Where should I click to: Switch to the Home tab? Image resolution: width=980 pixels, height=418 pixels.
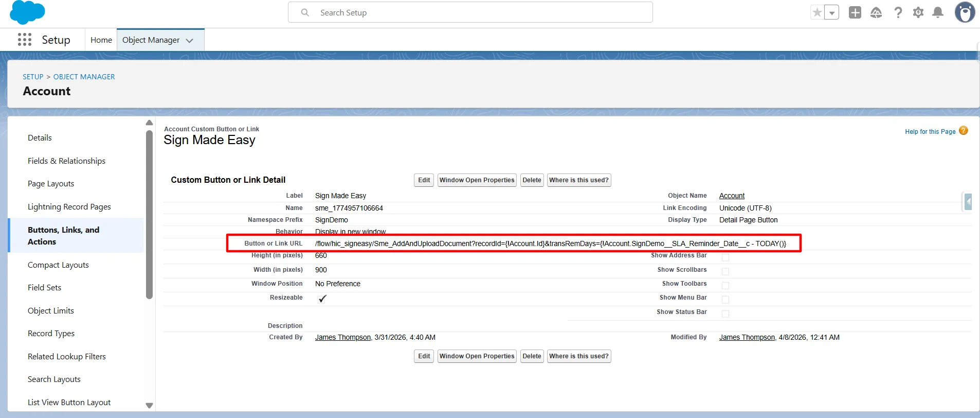click(101, 40)
